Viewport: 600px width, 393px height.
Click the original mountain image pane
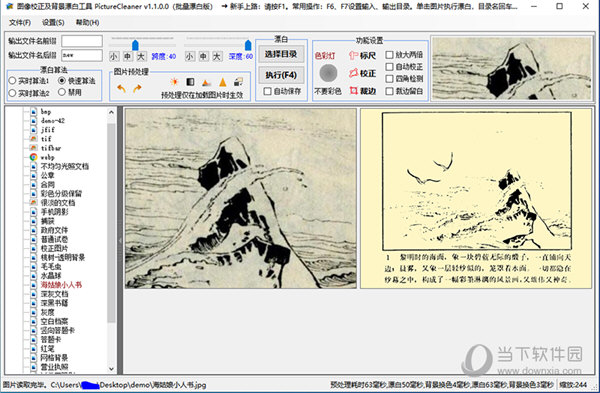(x=241, y=198)
